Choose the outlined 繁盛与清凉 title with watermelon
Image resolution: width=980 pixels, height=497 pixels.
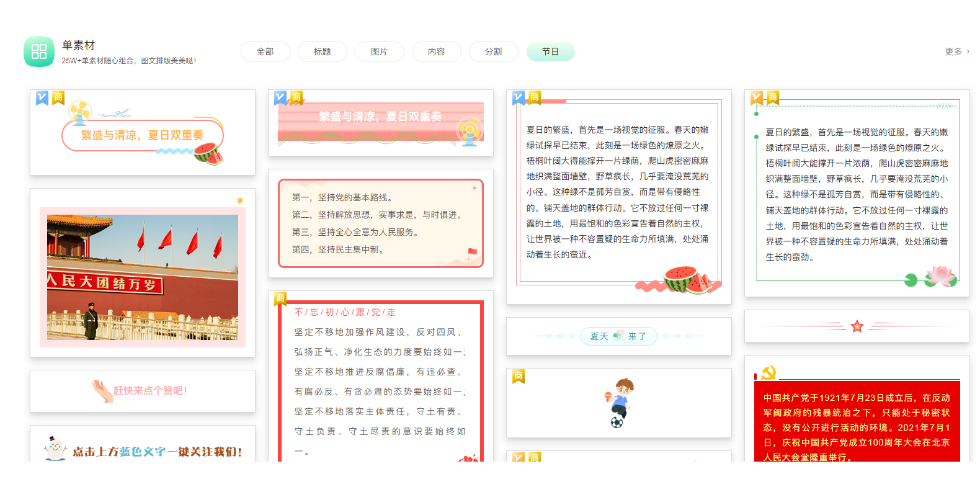click(143, 132)
